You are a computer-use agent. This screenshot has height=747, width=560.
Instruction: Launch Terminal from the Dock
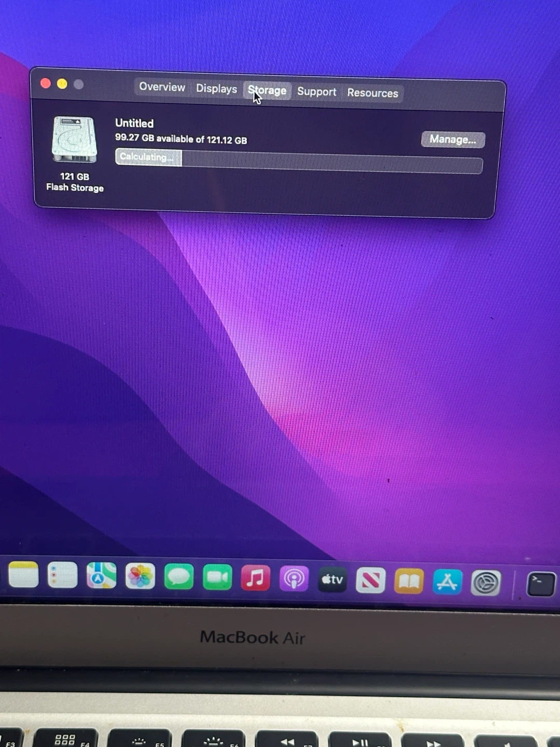point(541,584)
